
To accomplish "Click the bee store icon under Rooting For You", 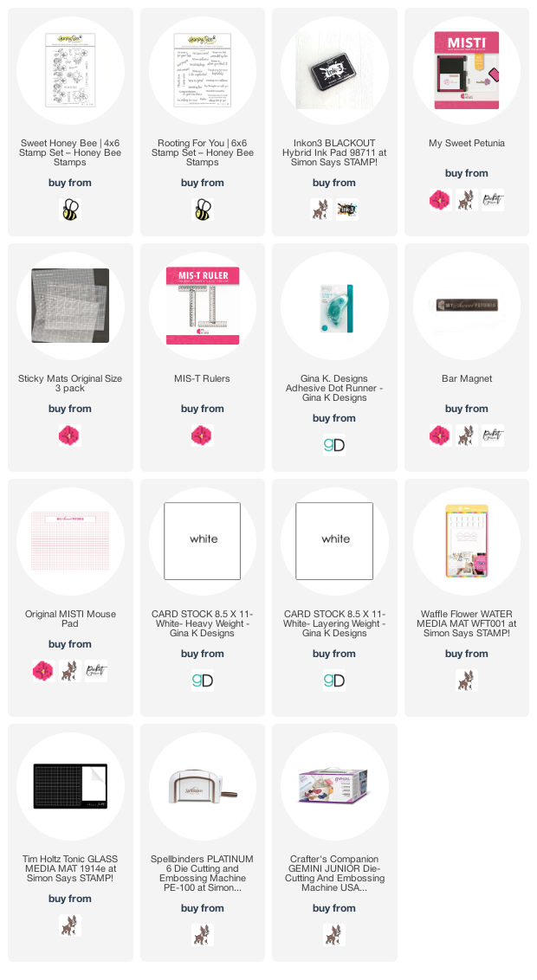I will pyautogui.click(x=202, y=210).
